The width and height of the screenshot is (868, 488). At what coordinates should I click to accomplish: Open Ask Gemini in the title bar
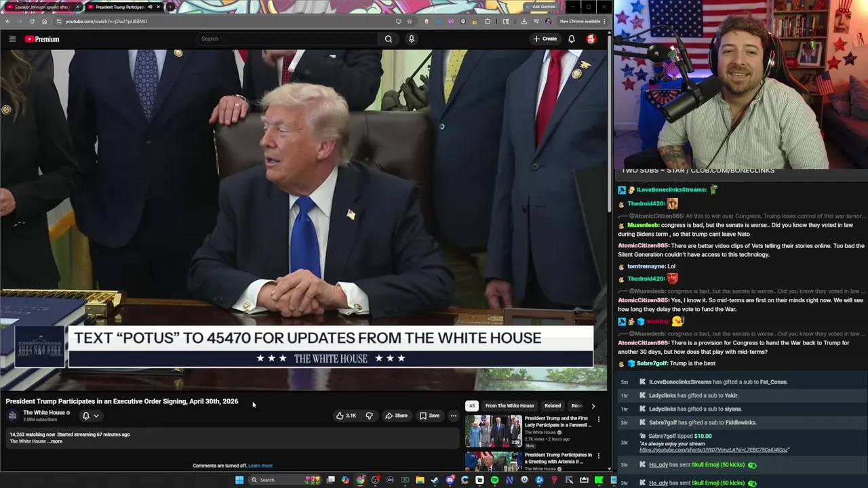point(542,7)
